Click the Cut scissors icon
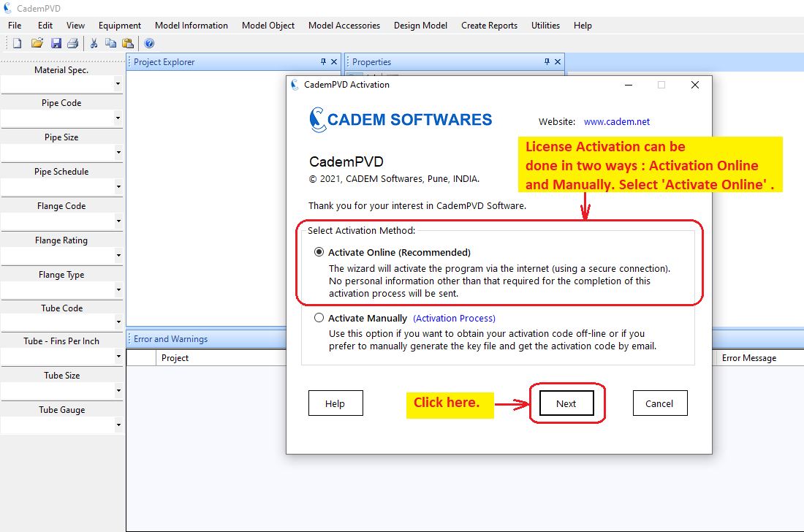Viewport: 804px width, 532px height. 94,43
